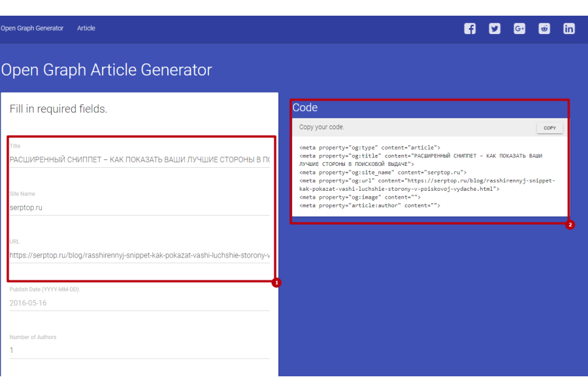The height and width of the screenshot is (392, 588).
Task: Open the Reddit icon in header
Action: tap(544, 29)
